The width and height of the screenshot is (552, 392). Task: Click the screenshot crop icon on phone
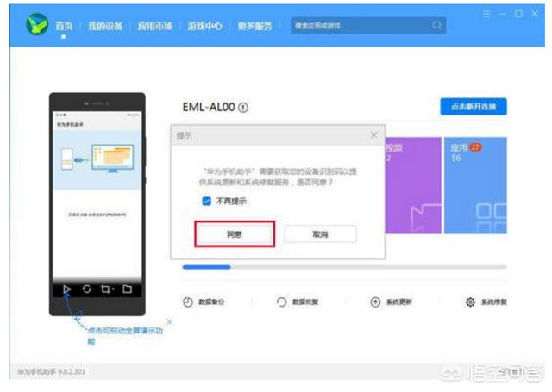tap(107, 289)
